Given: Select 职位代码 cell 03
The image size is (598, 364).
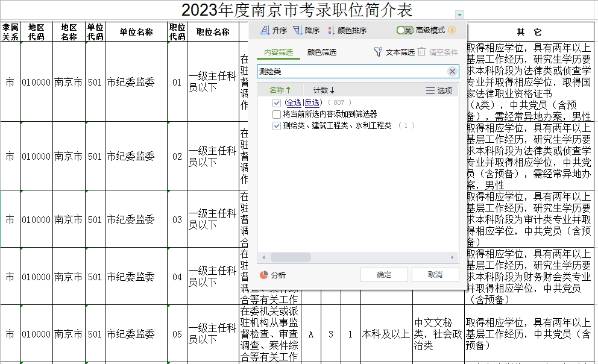Looking at the screenshot, I should [177, 219].
